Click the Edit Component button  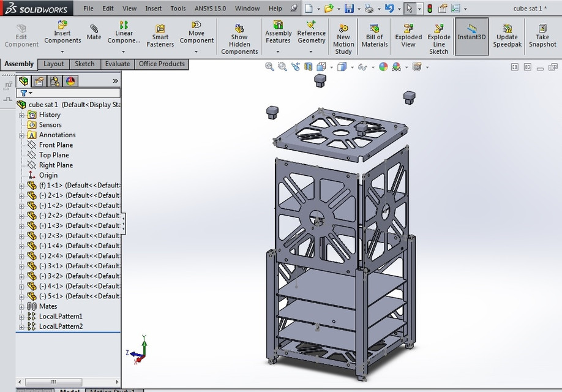pos(21,34)
